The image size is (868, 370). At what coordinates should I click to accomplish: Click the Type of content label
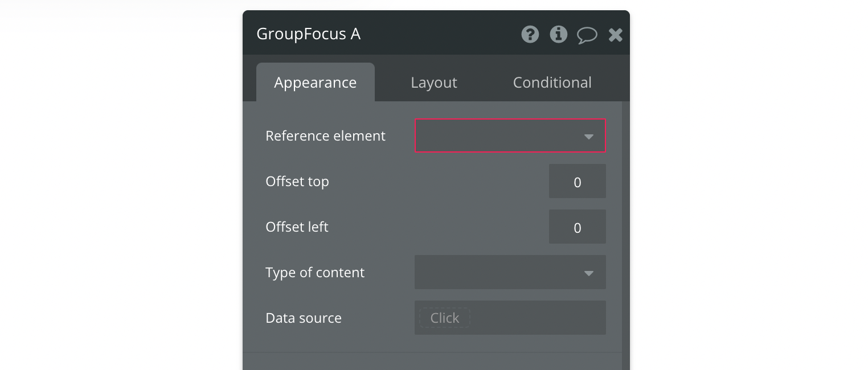[x=315, y=272]
